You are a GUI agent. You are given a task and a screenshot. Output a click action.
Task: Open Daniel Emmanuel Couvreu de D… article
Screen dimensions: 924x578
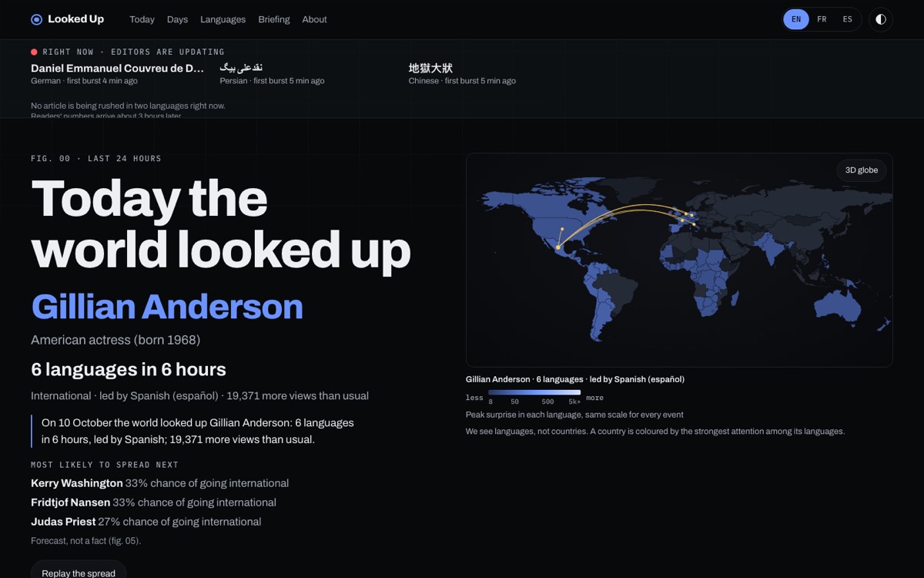coord(117,69)
